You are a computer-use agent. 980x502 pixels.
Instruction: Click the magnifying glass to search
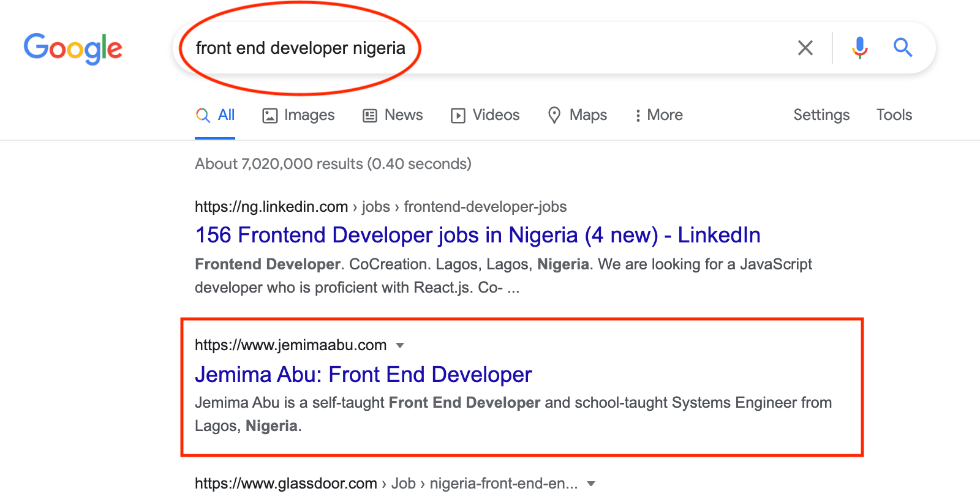click(903, 47)
